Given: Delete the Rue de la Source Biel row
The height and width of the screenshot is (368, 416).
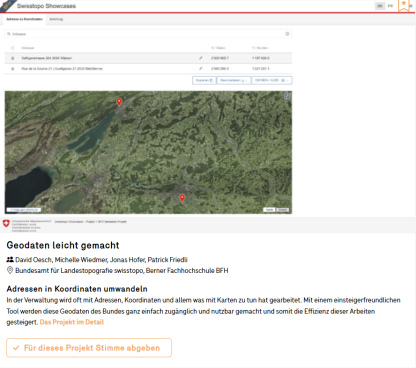Looking at the screenshot, I should pyautogui.click(x=13, y=69).
